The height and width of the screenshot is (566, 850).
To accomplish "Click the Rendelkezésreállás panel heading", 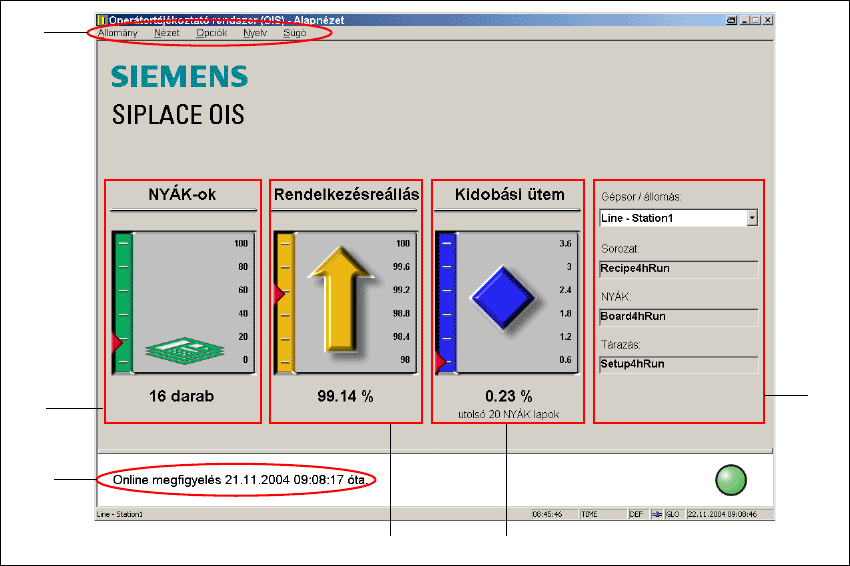I will point(346,195).
